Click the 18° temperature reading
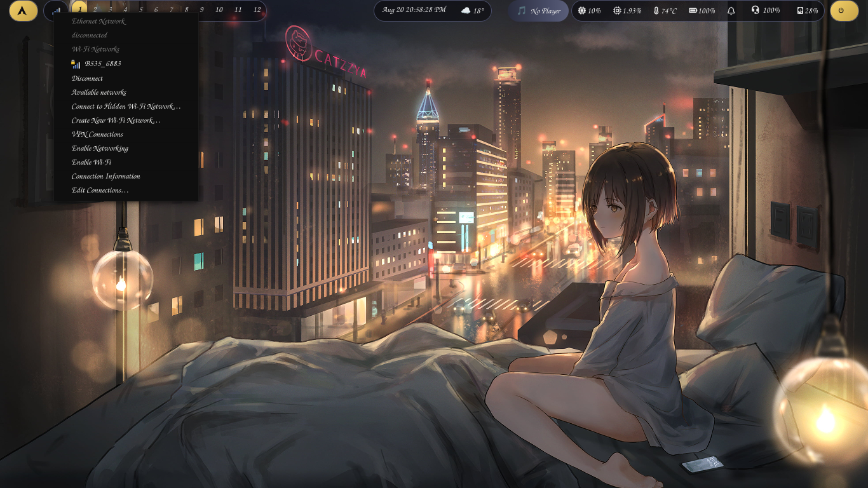Screen dimensions: 868x488 478,11
